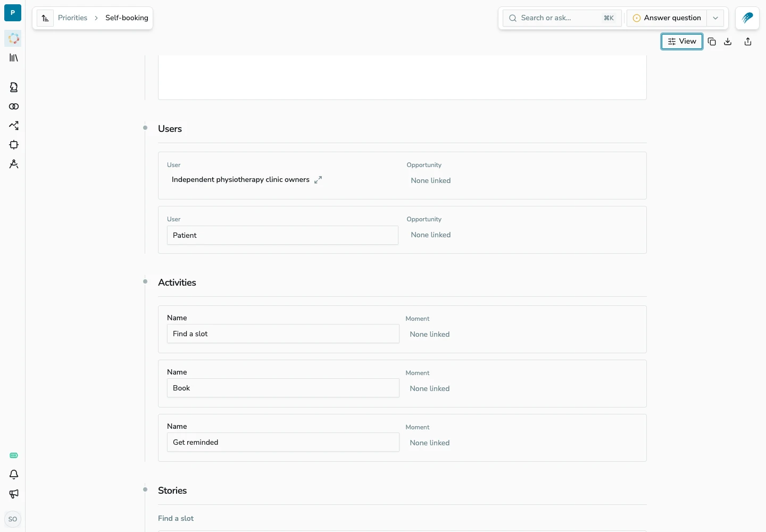Click the Independent physiotherapy clinic owners text

point(240,180)
